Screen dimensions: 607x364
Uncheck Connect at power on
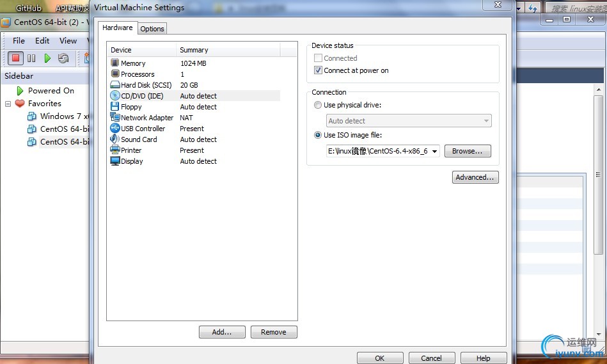tap(318, 70)
